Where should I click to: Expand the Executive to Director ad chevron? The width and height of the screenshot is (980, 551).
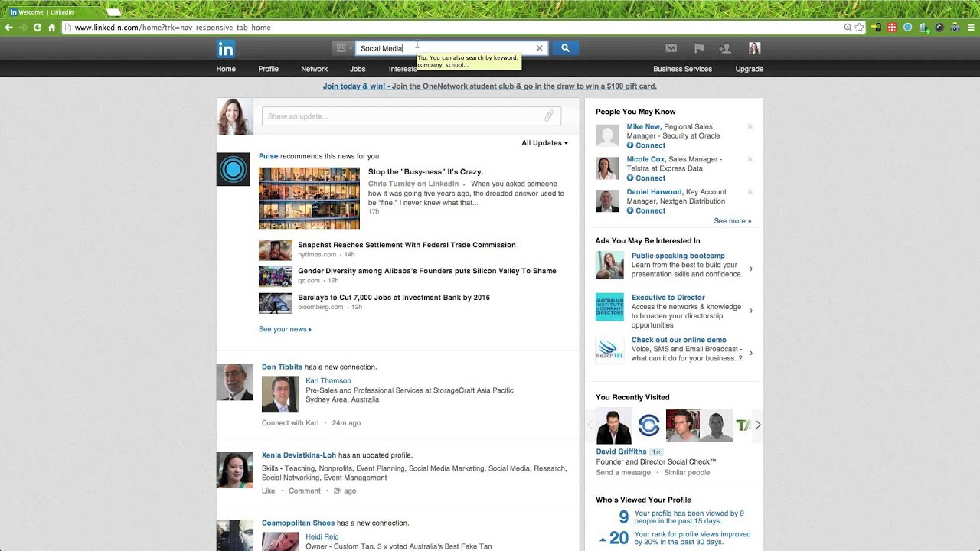[750, 311]
